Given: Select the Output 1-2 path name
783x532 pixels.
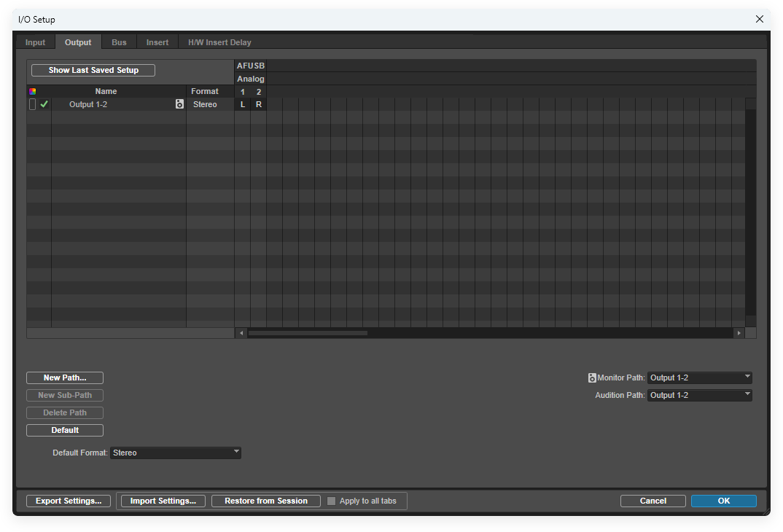Looking at the screenshot, I should tap(88, 104).
